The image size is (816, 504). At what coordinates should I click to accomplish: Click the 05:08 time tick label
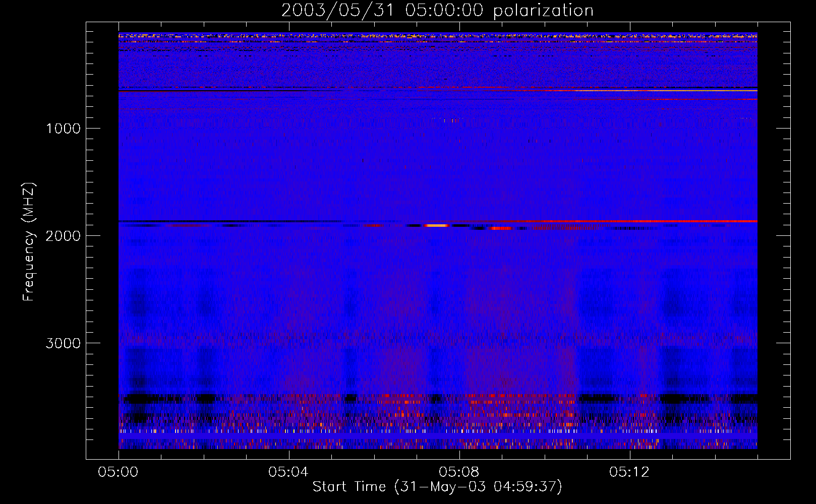click(459, 472)
